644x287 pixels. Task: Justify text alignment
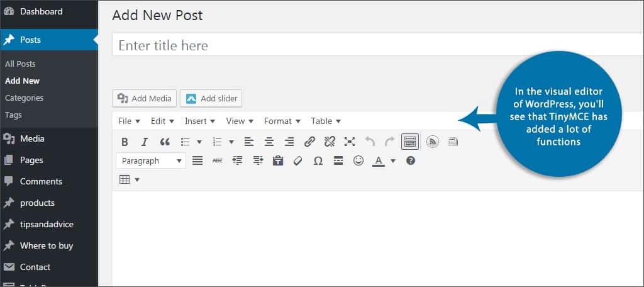pyautogui.click(x=197, y=161)
